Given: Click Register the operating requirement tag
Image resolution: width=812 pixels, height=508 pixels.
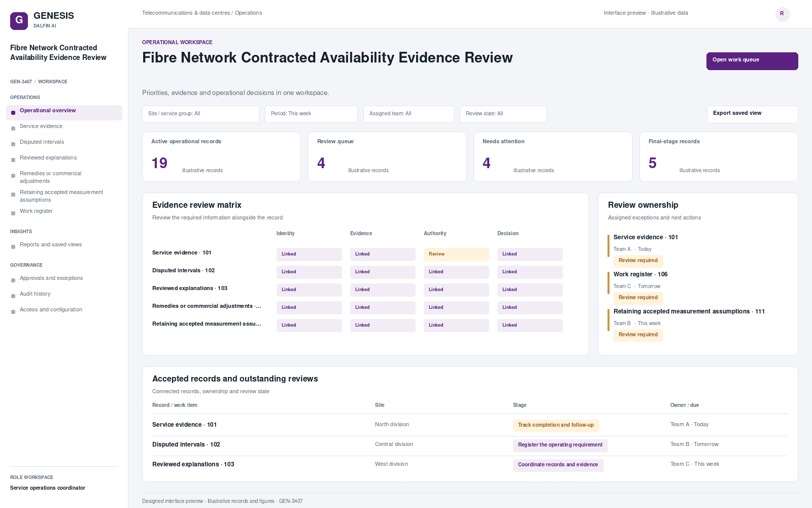Looking at the screenshot, I should point(560,445).
